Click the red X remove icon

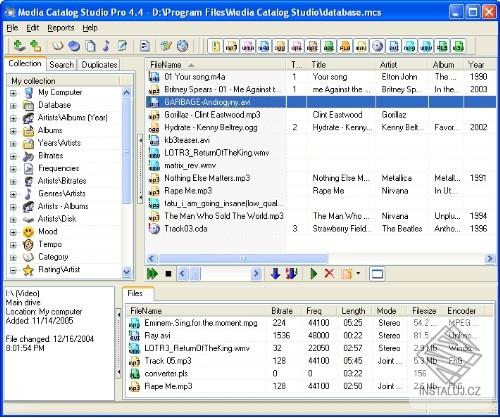click(x=329, y=274)
